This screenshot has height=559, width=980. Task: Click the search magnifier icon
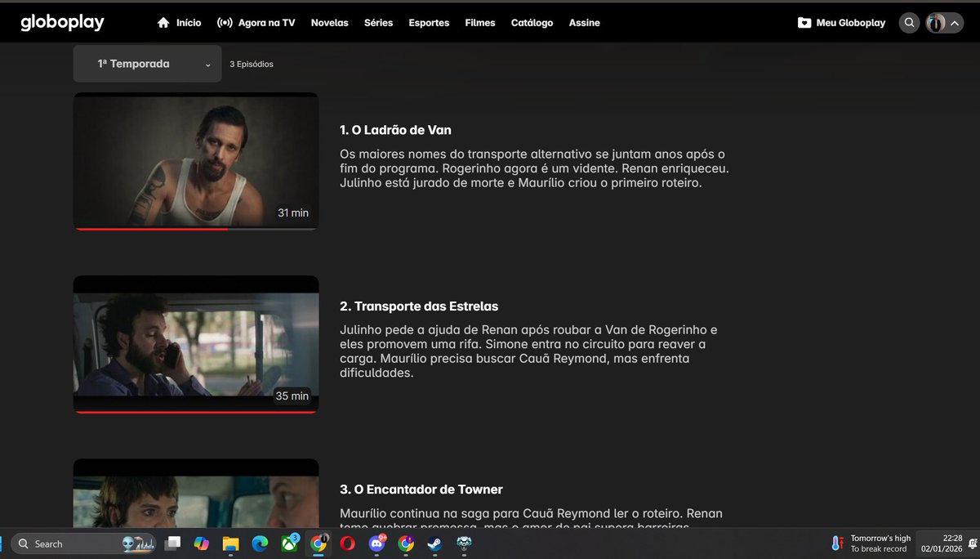[x=909, y=23]
